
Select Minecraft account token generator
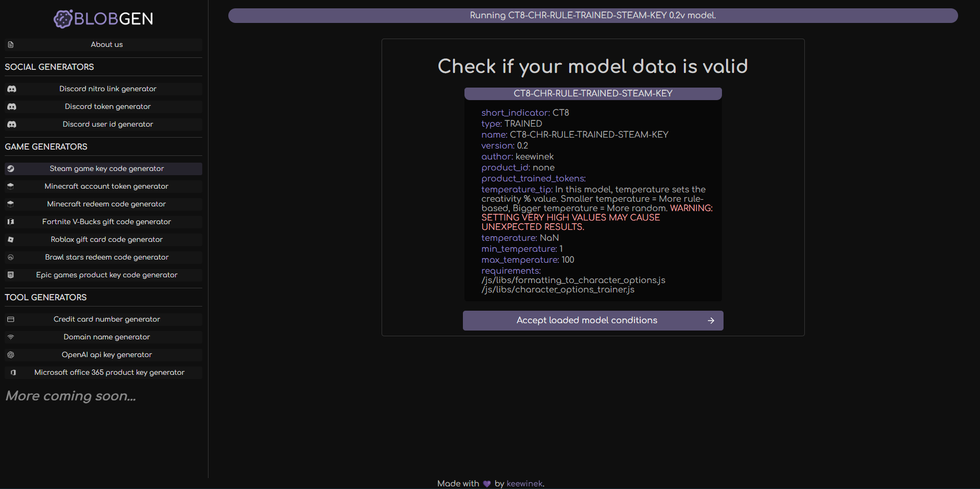(106, 187)
